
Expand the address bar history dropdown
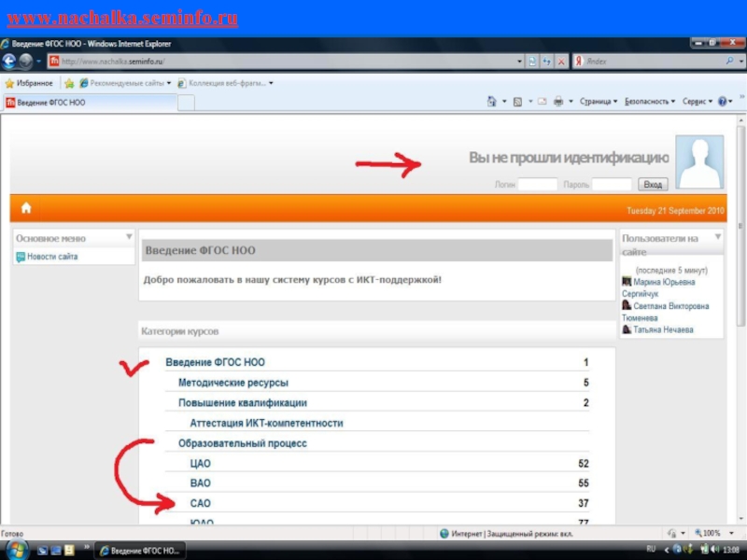coord(519,62)
